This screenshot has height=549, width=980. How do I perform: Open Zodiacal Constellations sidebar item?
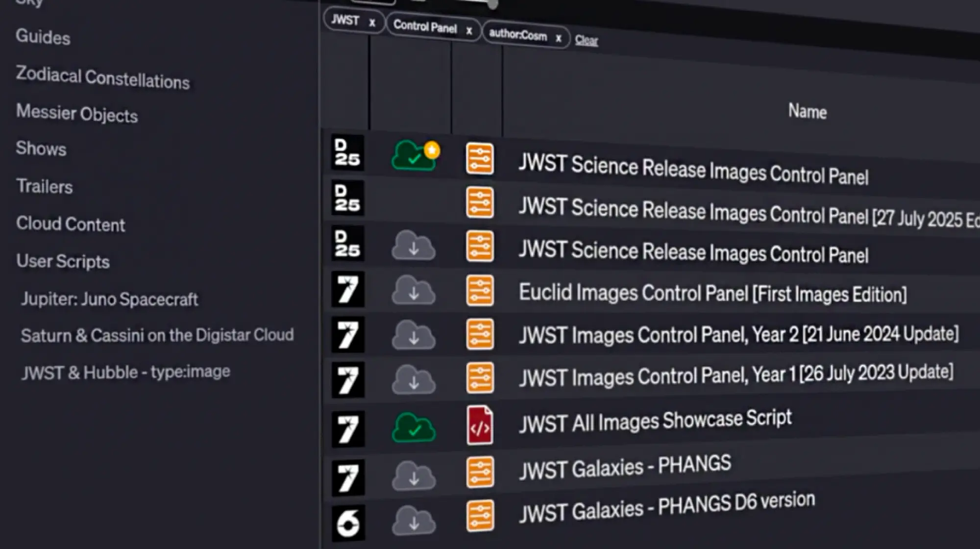102,78
